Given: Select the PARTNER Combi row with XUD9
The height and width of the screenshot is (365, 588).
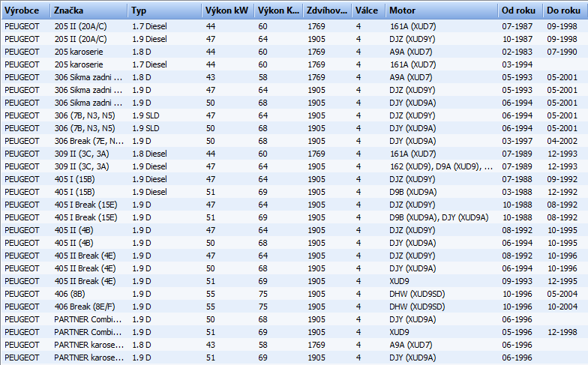Looking at the screenshot, I should click(294, 332).
